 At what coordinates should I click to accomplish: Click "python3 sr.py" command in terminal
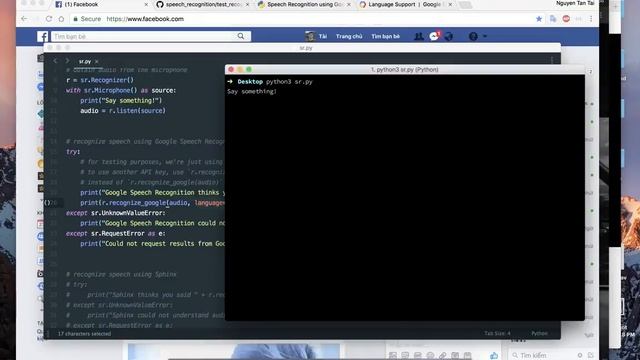[289, 82]
